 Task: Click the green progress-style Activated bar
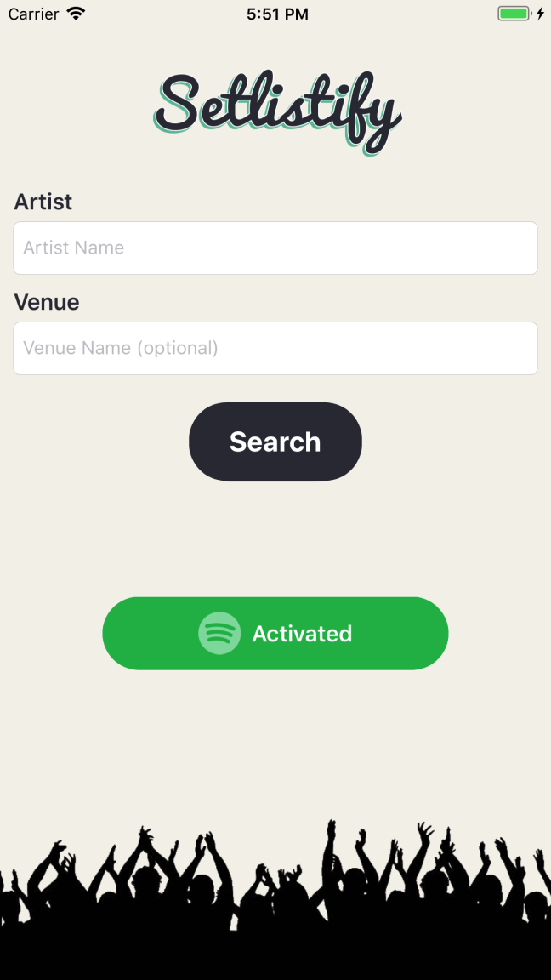[275, 633]
